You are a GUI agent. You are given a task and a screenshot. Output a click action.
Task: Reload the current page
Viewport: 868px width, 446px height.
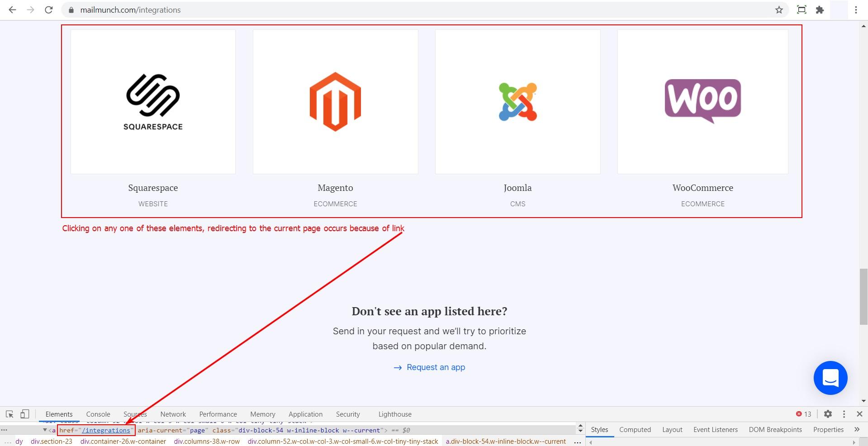click(x=49, y=9)
